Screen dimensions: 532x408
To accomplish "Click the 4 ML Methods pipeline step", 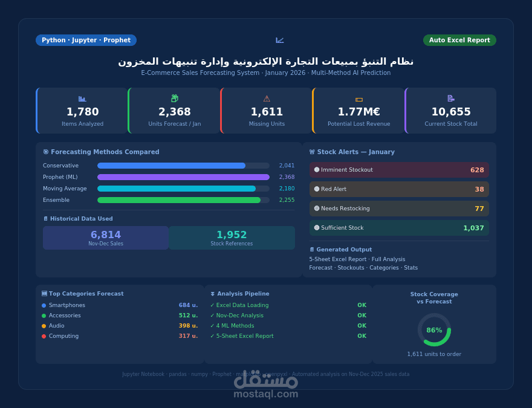I will click(232, 326).
